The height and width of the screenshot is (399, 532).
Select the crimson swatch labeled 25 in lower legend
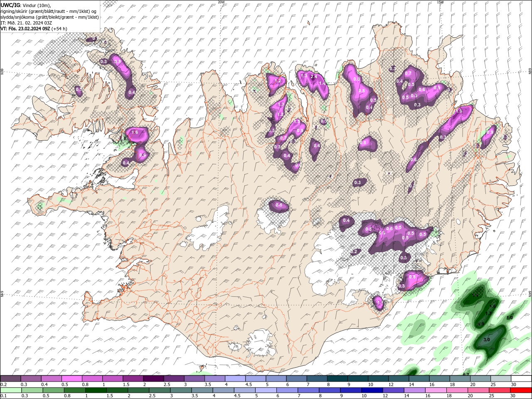(499, 390)
